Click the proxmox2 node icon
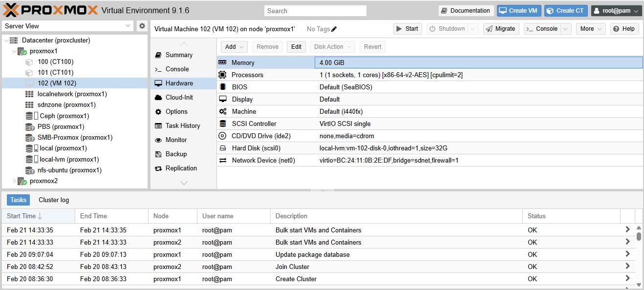 [22, 181]
